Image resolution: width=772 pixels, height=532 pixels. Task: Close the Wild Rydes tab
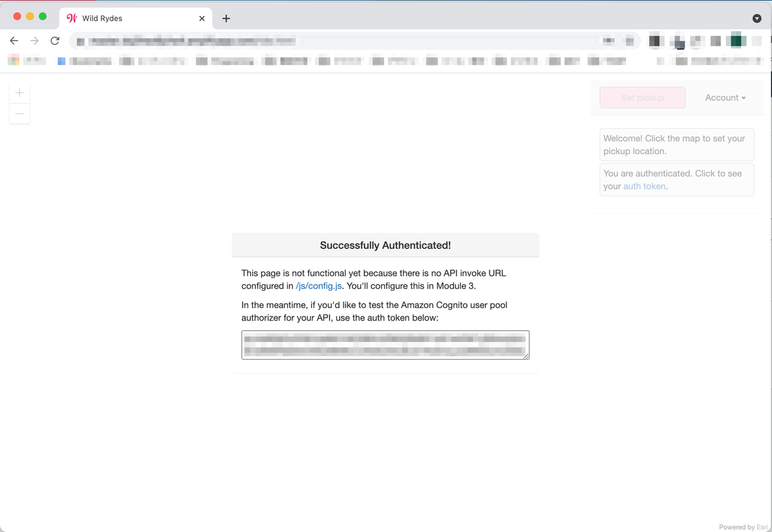pos(202,19)
